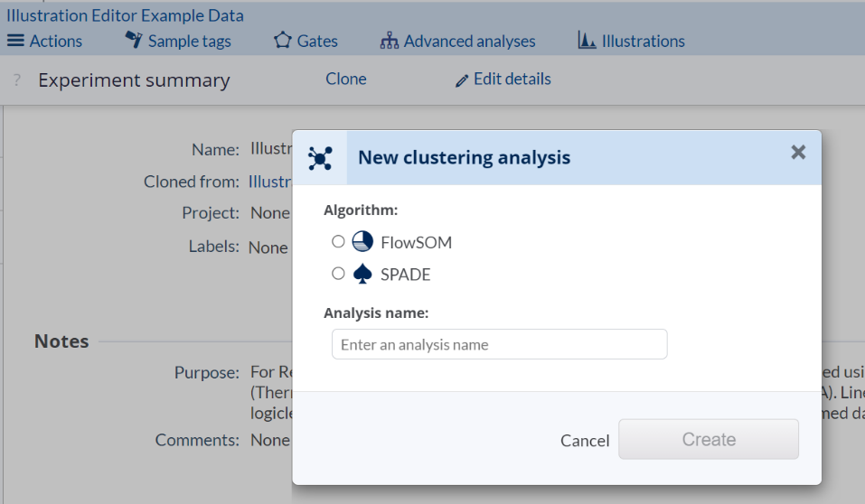
Task: Follow the Cloned from experiment link
Action: click(270, 182)
